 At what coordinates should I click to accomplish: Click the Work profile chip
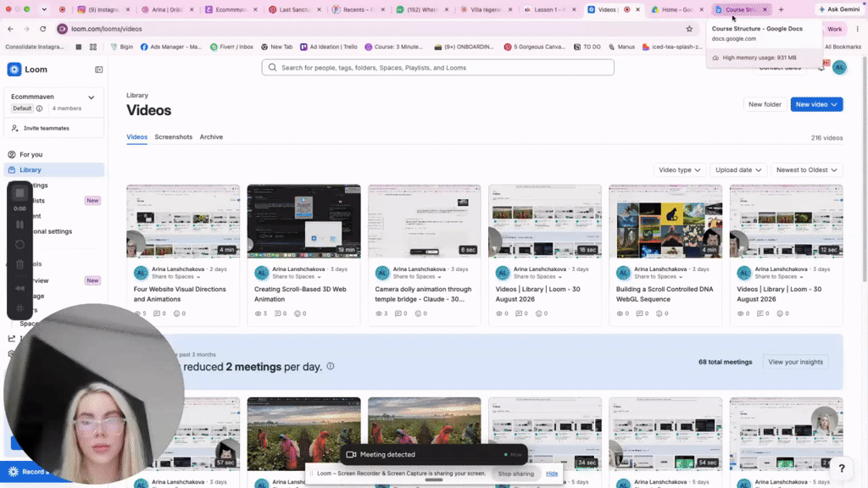click(834, 29)
